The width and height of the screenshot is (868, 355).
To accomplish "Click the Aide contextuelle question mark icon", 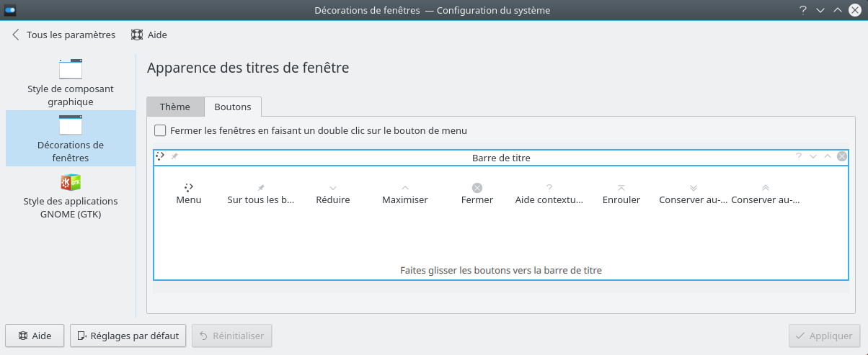I will click(549, 187).
